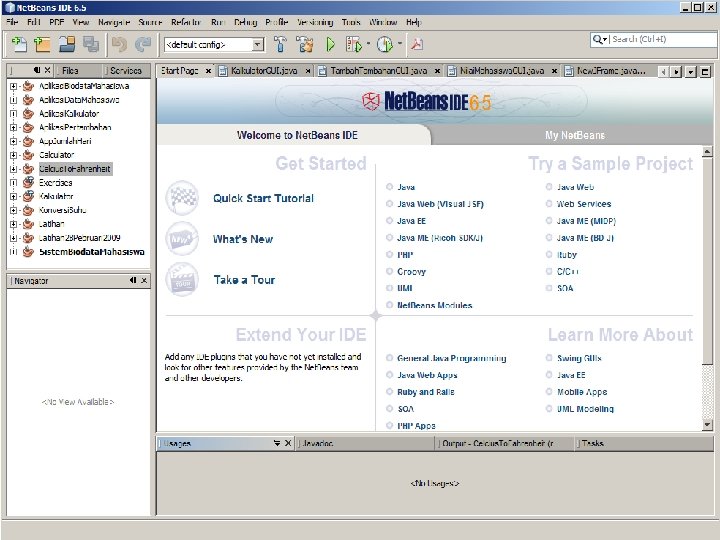Close the TambahTambahanGUI.java tab

click(x=437, y=71)
